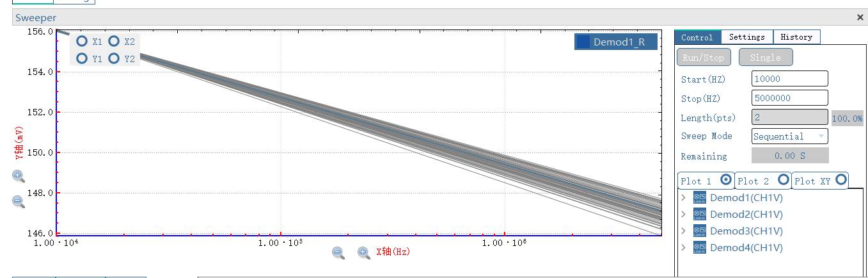
Task: Enable the Y2 cursor radio button
Action: point(114,59)
